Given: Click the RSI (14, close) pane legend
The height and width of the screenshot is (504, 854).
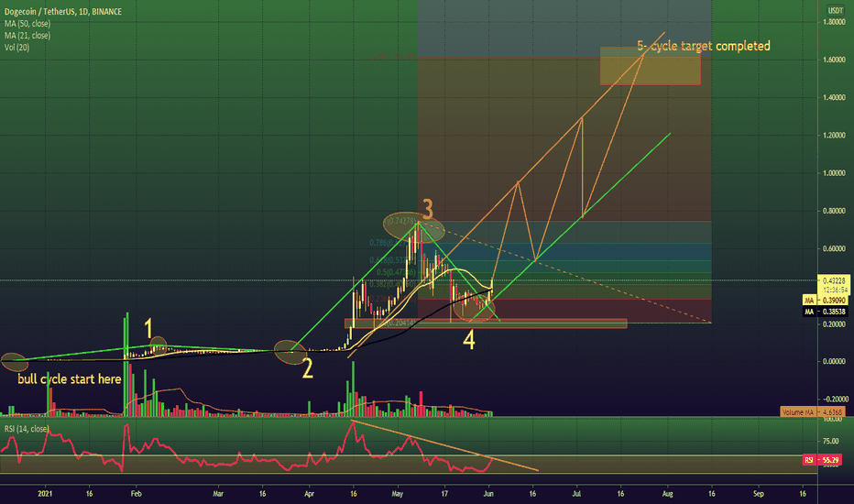Looking at the screenshot, I should click(x=27, y=429).
